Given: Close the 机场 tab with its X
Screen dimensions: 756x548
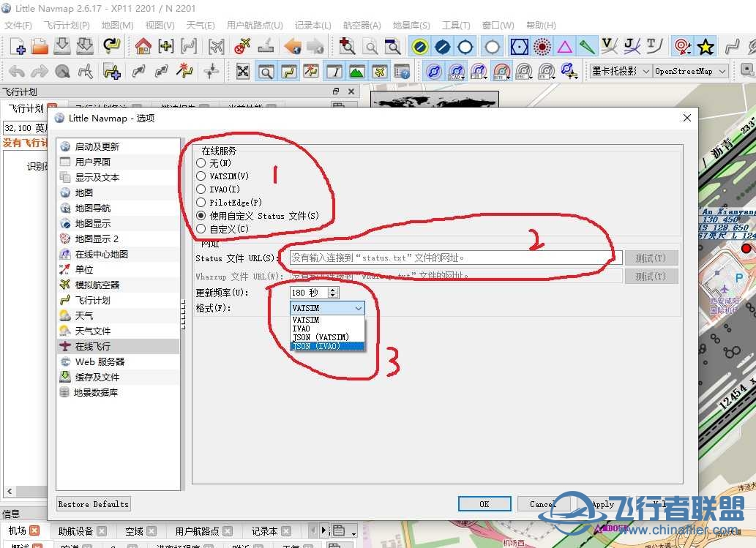Looking at the screenshot, I should (34, 530).
